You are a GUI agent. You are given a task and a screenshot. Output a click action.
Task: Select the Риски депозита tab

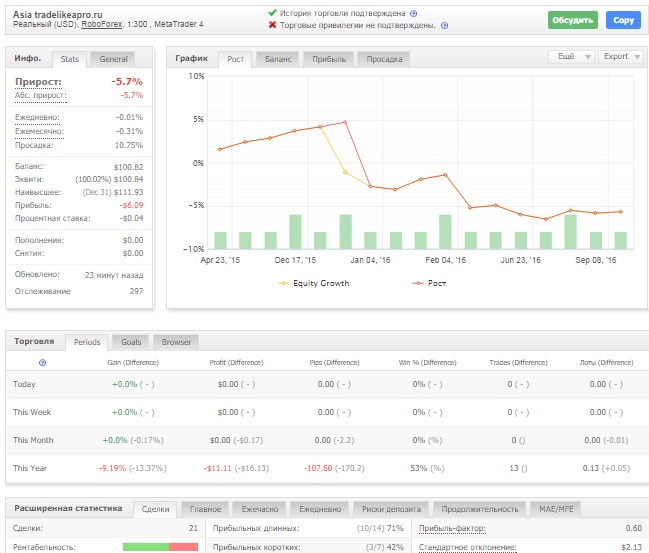[391, 509]
